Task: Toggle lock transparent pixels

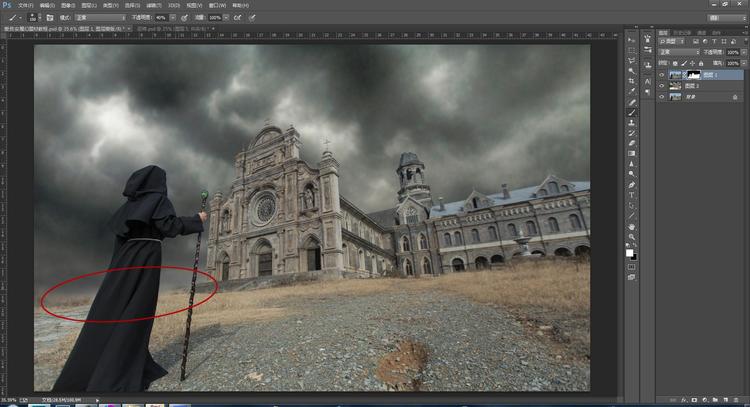Action: point(675,63)
